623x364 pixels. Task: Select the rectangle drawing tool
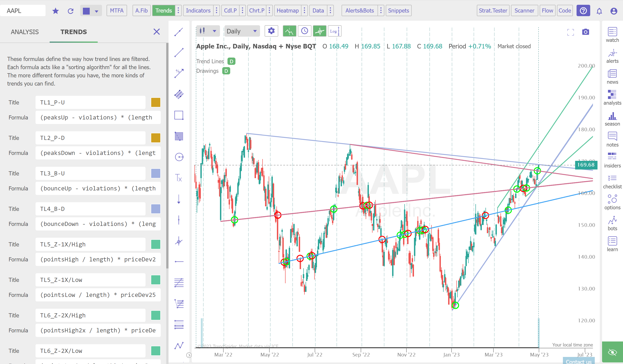point(179,115)
